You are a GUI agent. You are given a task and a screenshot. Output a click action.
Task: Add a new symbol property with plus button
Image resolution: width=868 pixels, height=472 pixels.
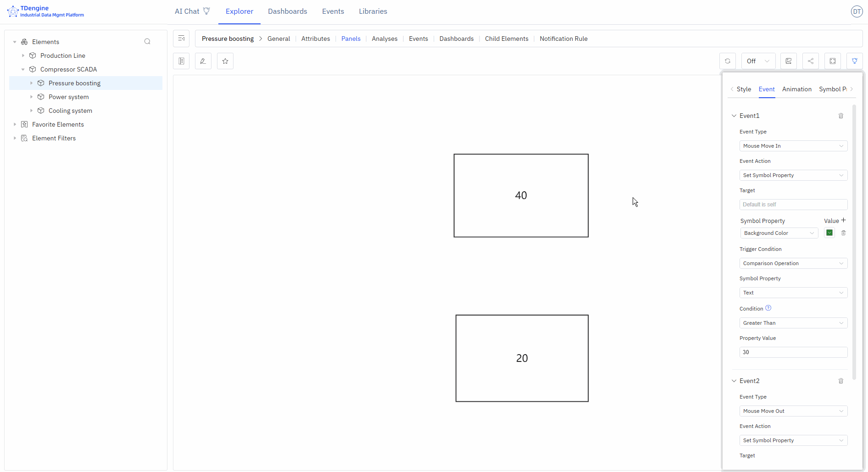[843, 220]
